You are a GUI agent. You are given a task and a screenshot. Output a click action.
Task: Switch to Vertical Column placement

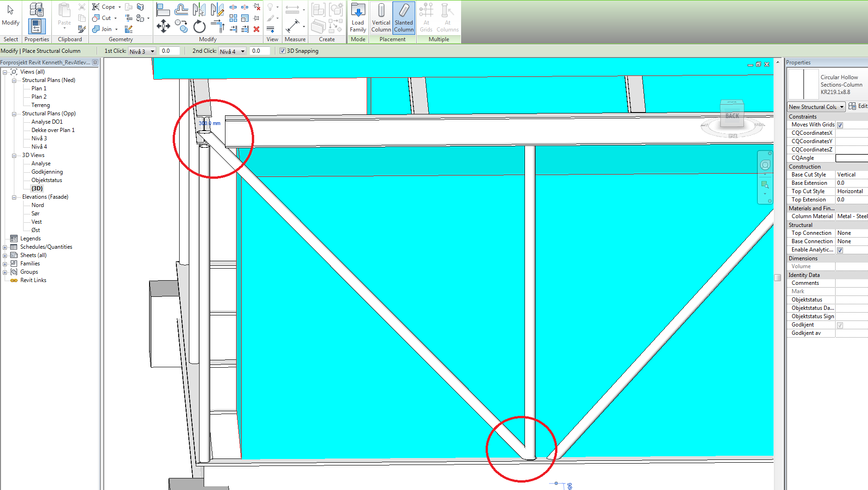click(381, 18)
